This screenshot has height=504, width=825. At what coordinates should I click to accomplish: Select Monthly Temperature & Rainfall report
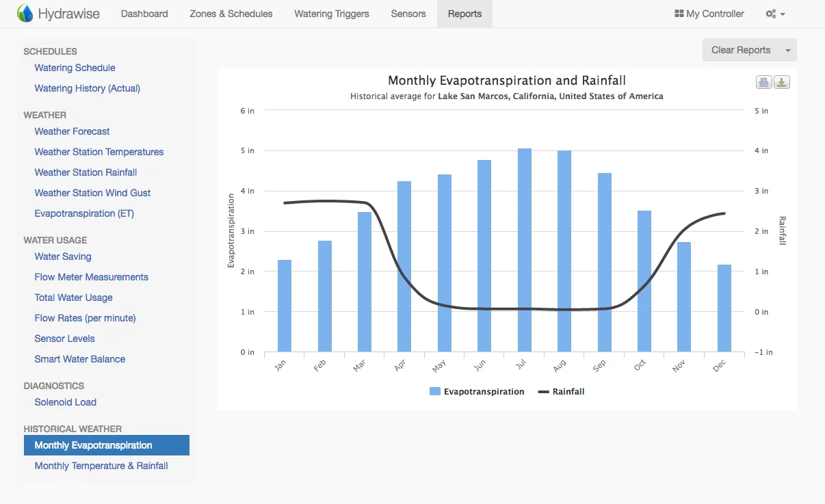pos(101,466)
